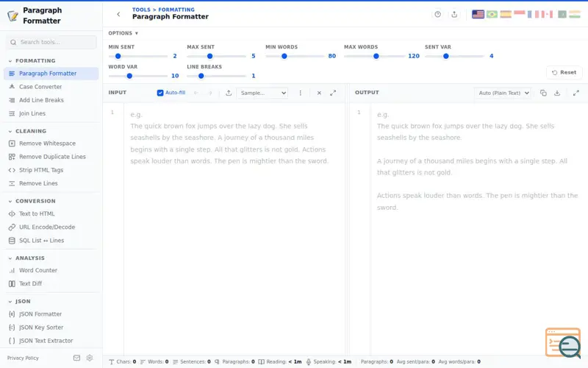
Task: Collapse the Options section
Action: 123,33
